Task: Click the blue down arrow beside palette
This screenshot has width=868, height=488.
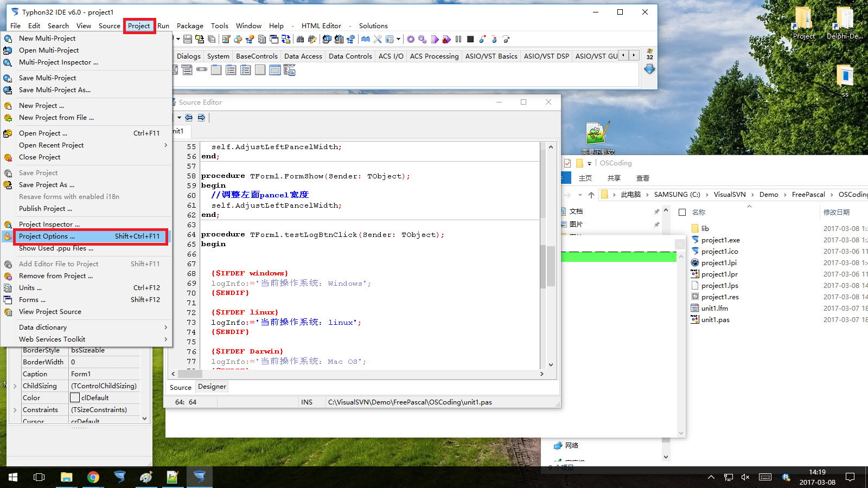Action: 649,69
